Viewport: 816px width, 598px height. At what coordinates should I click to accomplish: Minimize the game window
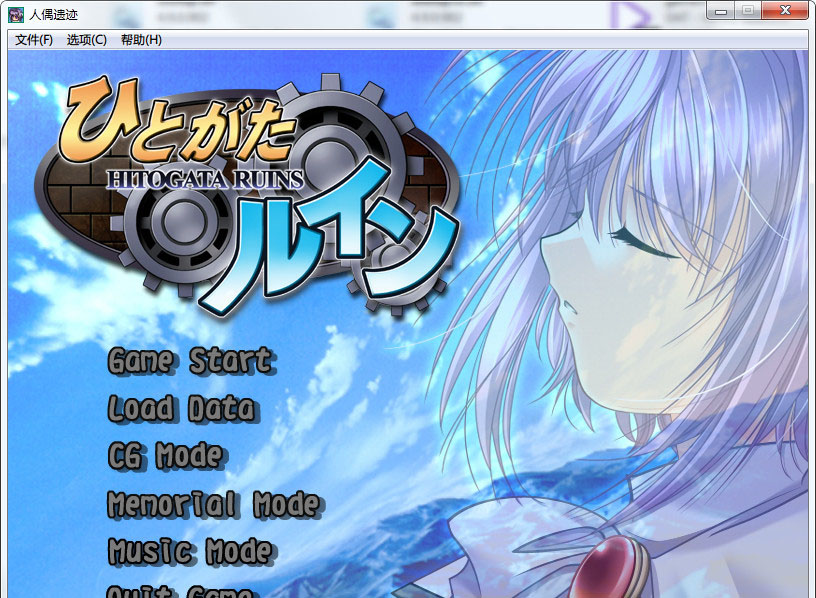(721, 11)
